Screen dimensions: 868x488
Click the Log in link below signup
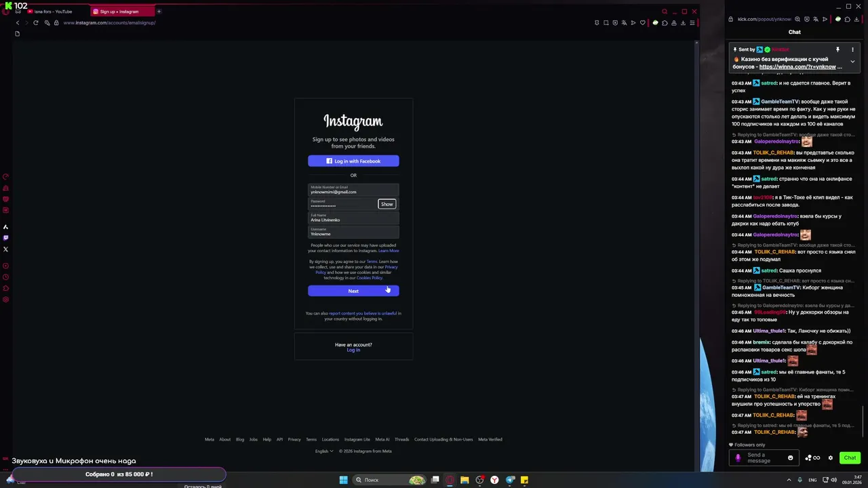(353, 350)
